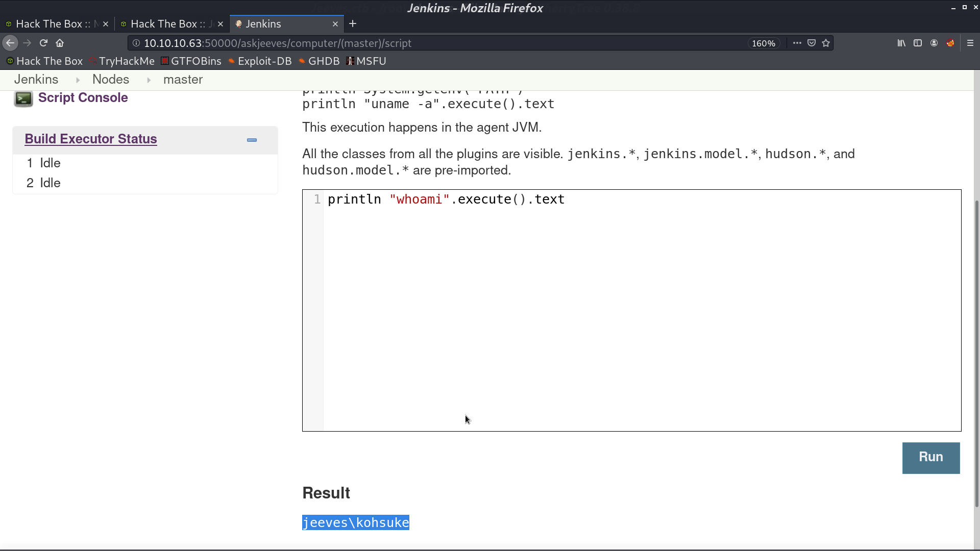Click the browser Forward arrow button
Screen dimensions: 980x551
pyautogui.click(x=28, y=43)
